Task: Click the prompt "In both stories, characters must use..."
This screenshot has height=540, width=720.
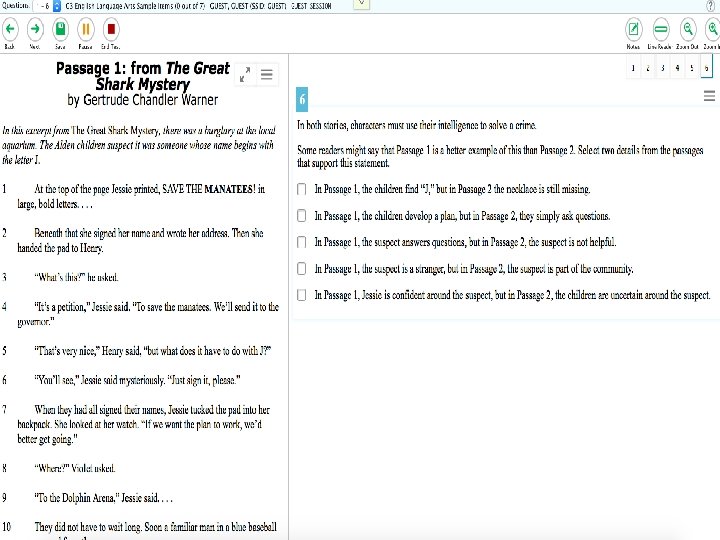Action: 416,125
